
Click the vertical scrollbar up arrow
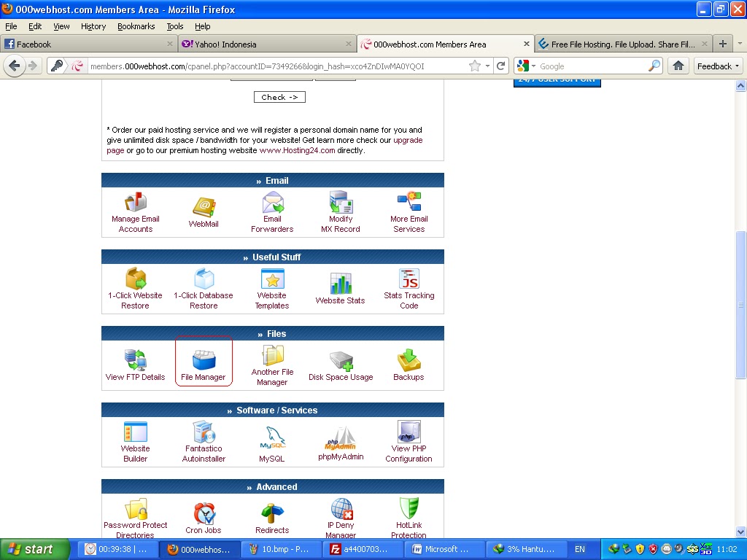click(741, 86)
